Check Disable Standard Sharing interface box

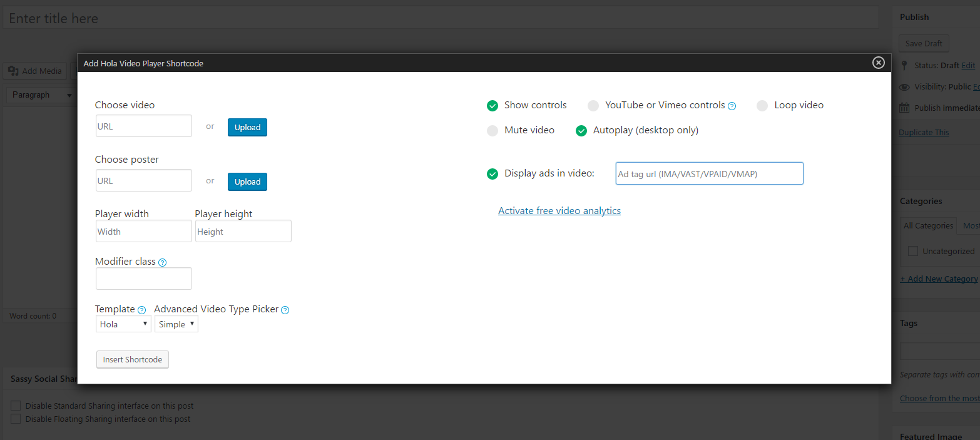(x=16, y=406)
